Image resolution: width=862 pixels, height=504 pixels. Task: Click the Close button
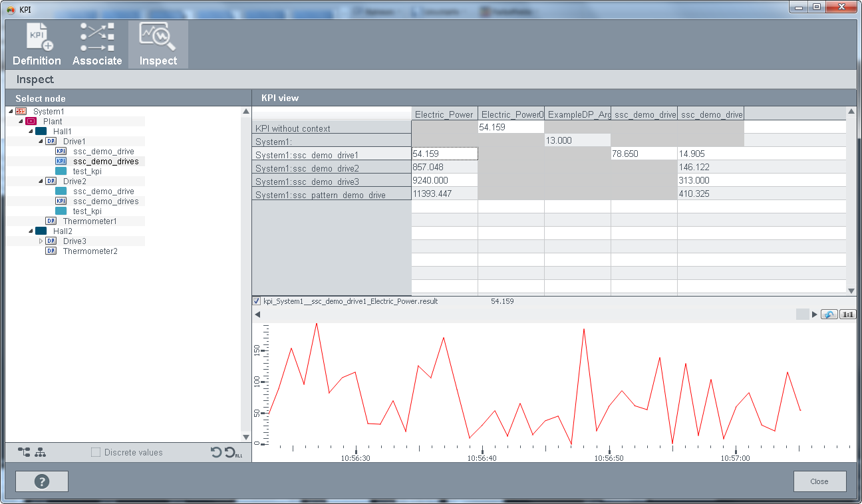[x=819, y=481]
